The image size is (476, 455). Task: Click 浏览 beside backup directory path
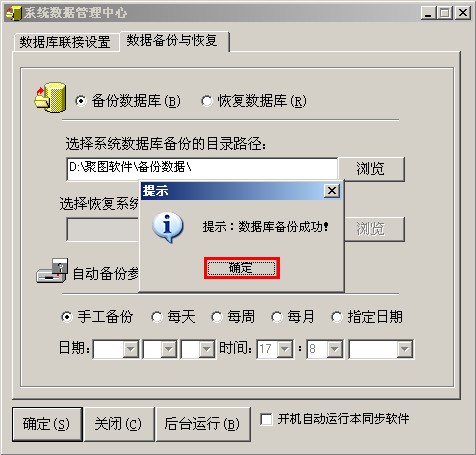(371, 169)
